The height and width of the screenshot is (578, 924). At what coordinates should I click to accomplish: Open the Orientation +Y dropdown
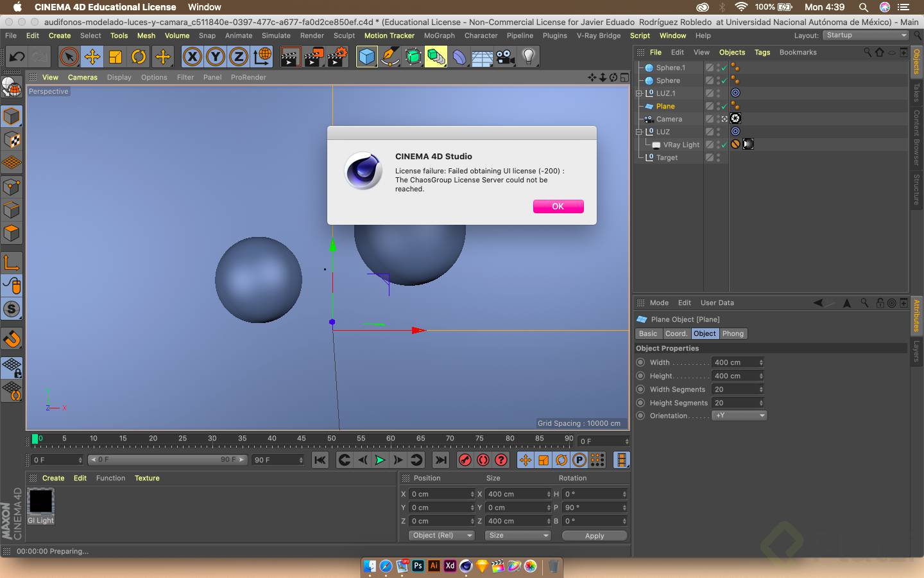point(739,416)
